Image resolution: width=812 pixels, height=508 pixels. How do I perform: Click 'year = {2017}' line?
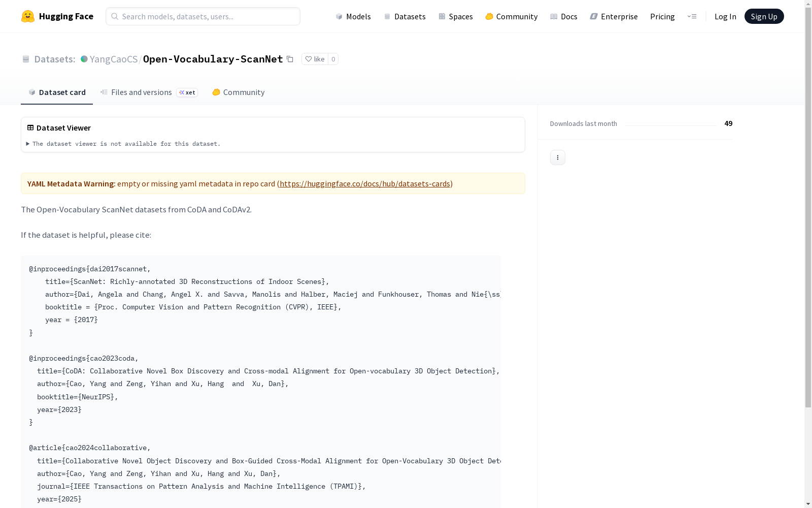(72, 320)
